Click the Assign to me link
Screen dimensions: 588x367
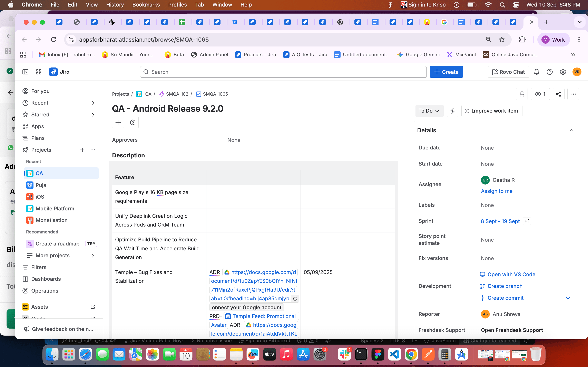(x=497, y=191)
